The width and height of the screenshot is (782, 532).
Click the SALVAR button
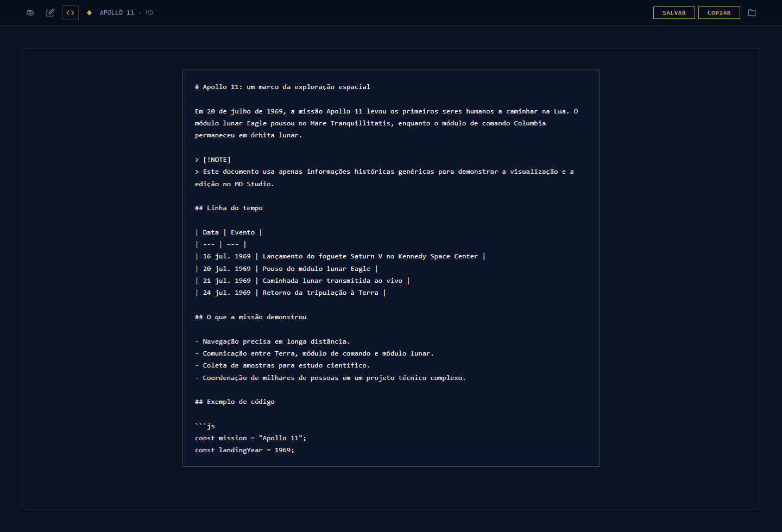(674, 12)
